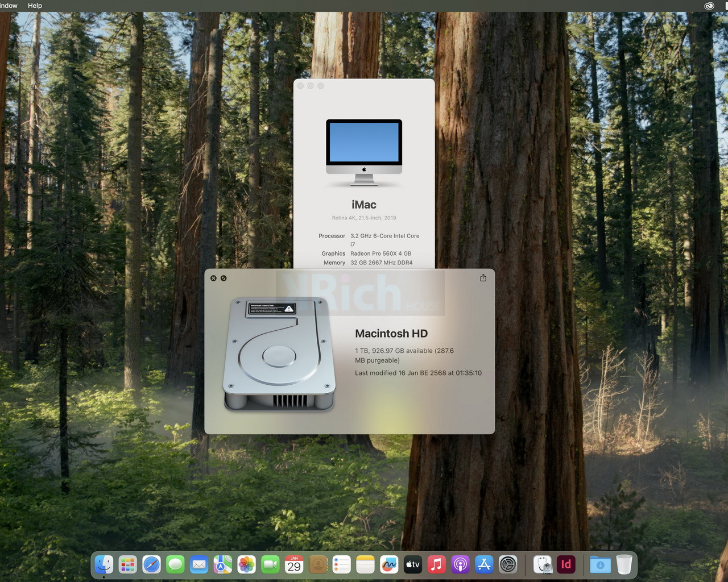728x582 pixels.
Task: Click the Graphics label
Action: (x=333, y=253)
